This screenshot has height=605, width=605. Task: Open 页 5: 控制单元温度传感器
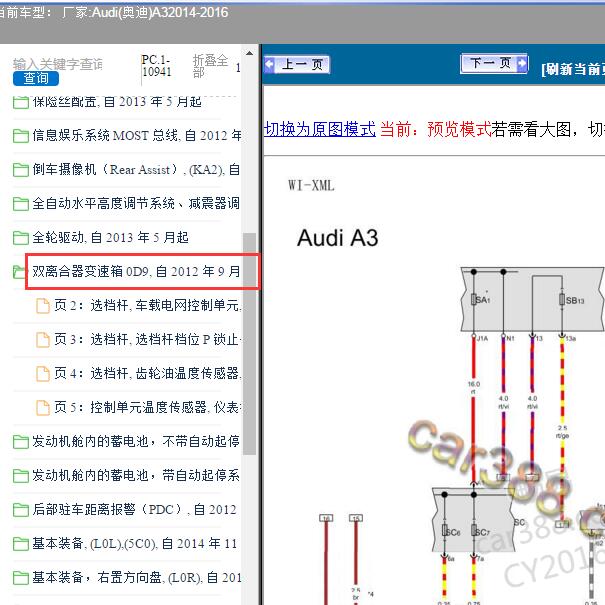[x=148, y=407]
